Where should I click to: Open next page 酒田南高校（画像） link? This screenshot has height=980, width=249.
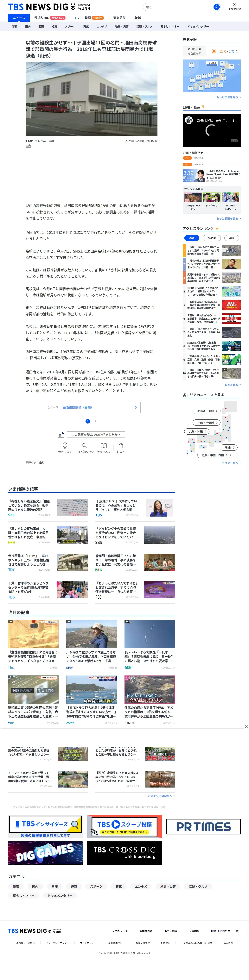91,407
